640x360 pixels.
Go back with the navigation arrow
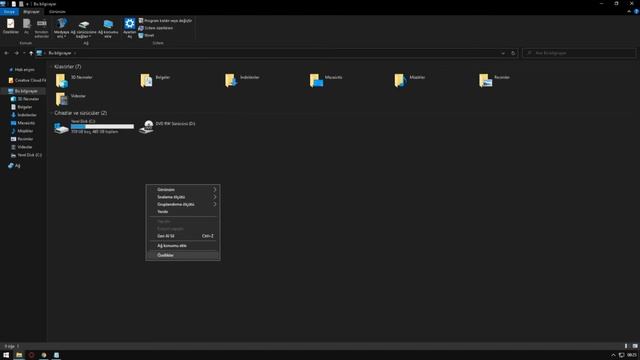[7, 53]
